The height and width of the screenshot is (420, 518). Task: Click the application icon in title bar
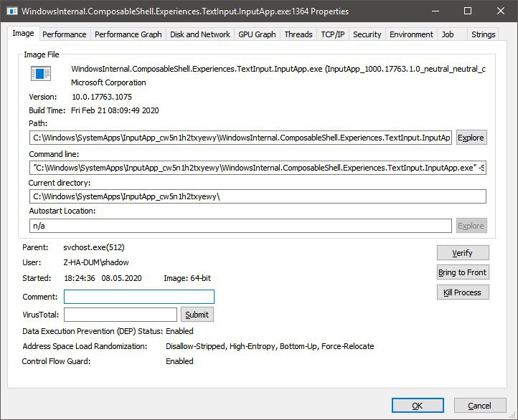[x=12, y=11]
